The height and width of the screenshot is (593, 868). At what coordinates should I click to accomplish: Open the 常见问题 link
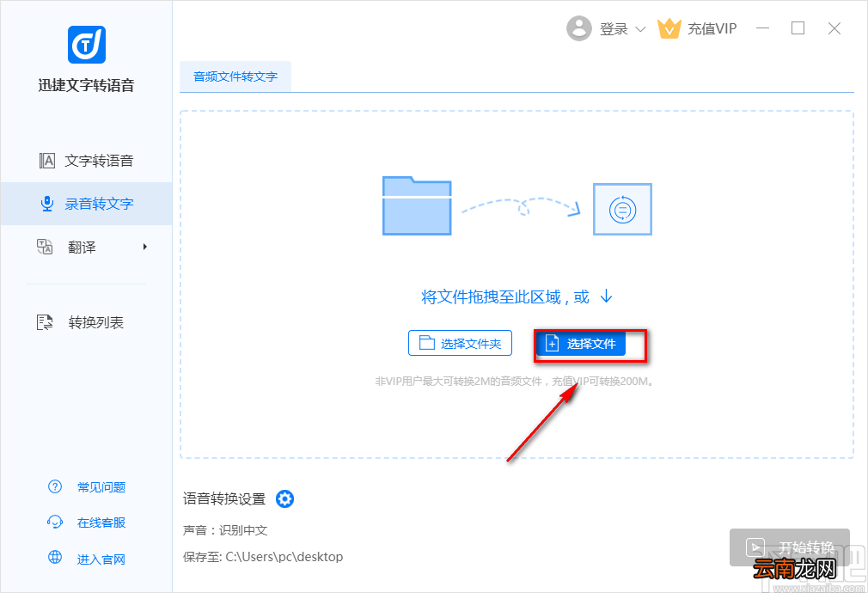pos(101,487)
